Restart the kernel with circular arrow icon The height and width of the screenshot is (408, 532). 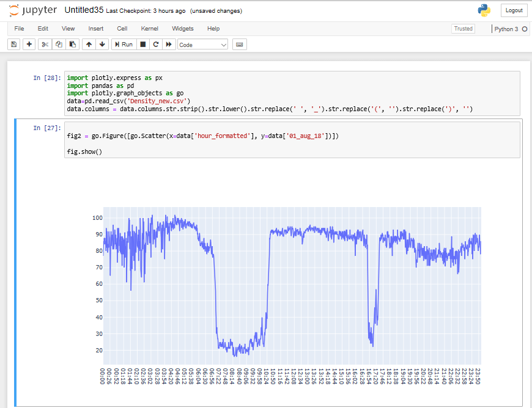(x=156, y=45)
